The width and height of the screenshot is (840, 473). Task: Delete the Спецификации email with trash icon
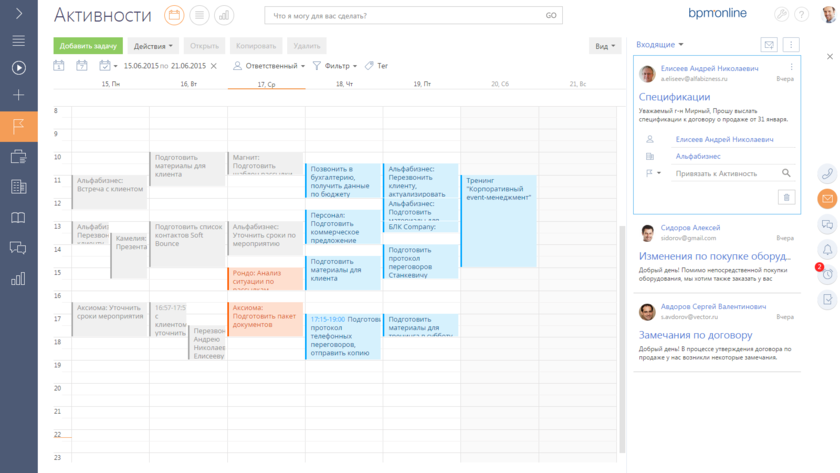pyautogui.click(x=786, y=197)
